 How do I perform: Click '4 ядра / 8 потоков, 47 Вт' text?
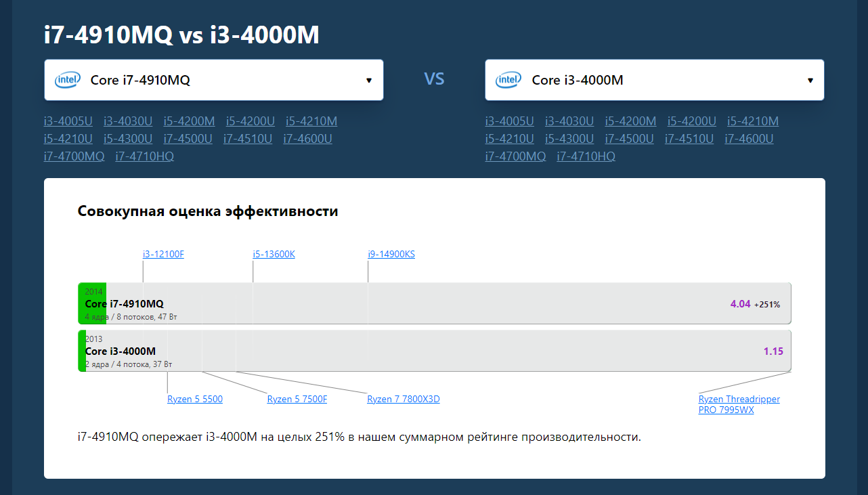[x=131, y=317]
